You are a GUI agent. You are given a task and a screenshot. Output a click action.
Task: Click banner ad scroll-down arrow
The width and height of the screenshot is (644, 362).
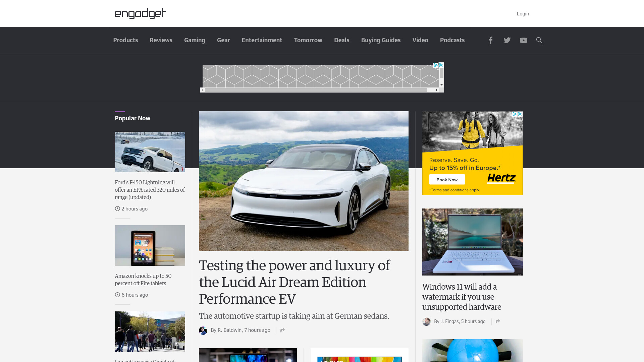[x=441, y=85]
